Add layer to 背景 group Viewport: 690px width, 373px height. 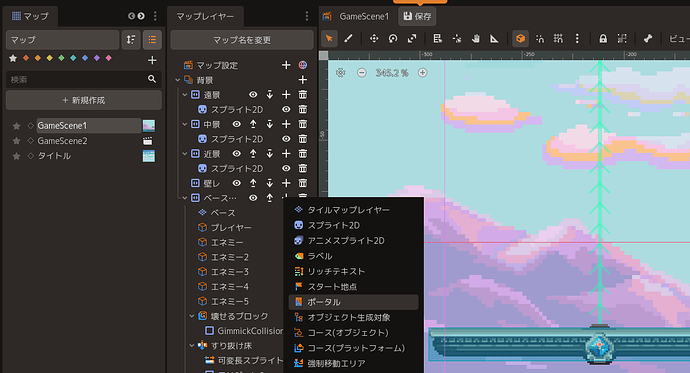click(303, 80)
